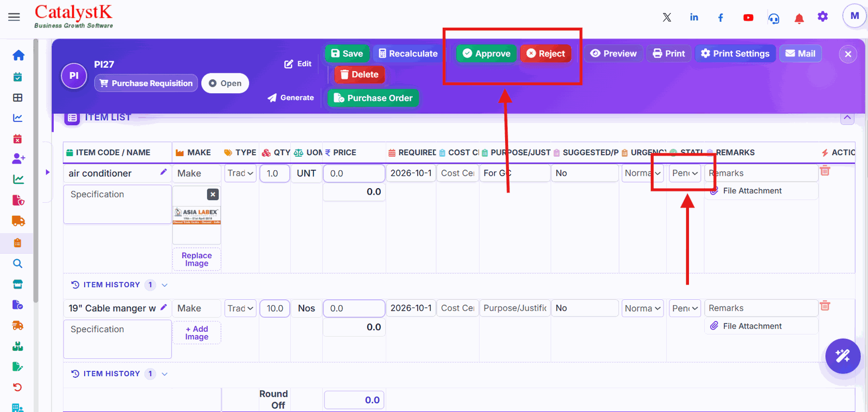The image size is (868, 412).
Task: Click the red Delete button
Action: pyautogui.click(x=359, y=74)
